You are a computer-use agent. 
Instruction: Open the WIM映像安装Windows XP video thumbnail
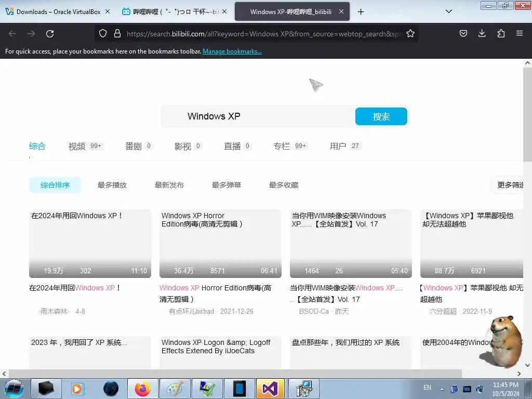coord(351,244)
